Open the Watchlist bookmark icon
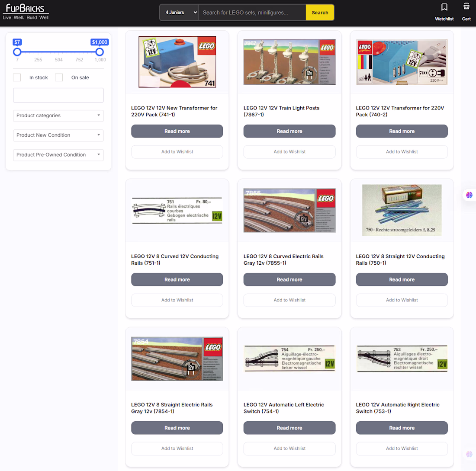The image size is (476, 471). coord(444,7)
